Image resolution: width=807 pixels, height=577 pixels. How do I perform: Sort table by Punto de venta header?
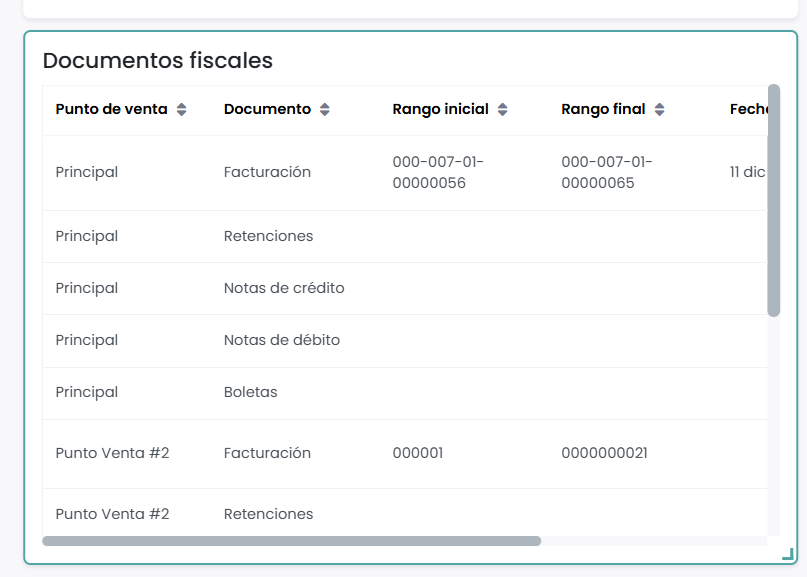pyautogui.click(x=111, y=110)
